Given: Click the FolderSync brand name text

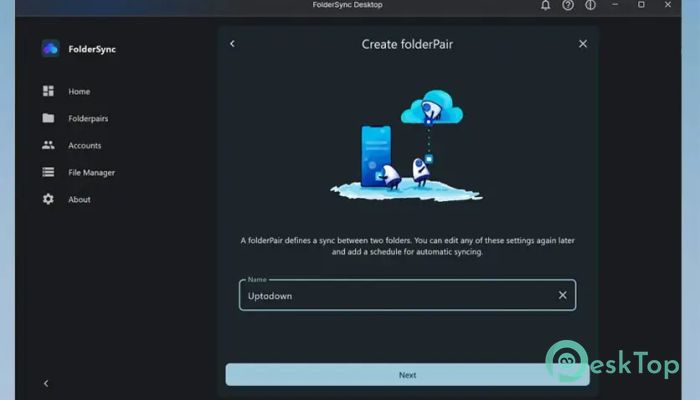Looking at the screenshot, I should (x=92, y=49).
